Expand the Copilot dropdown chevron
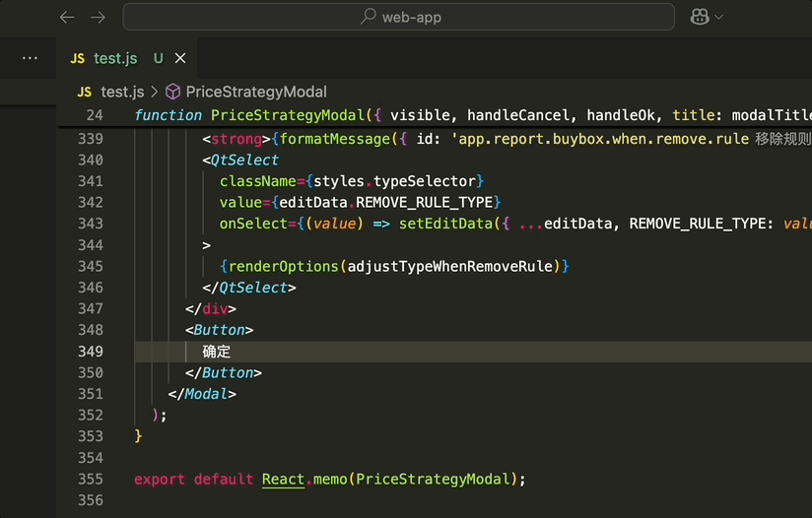 [718, 17]
